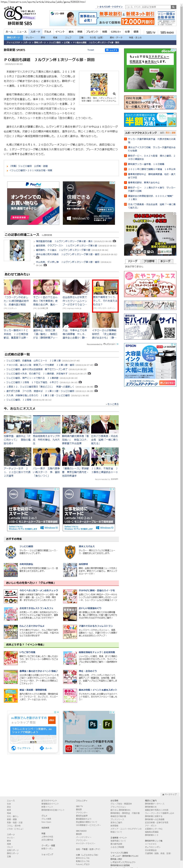The height and width of the screenshot is (868, 183).
Task: Switch ranking to the 当日 tab
Action: click(x=162, y=133)
